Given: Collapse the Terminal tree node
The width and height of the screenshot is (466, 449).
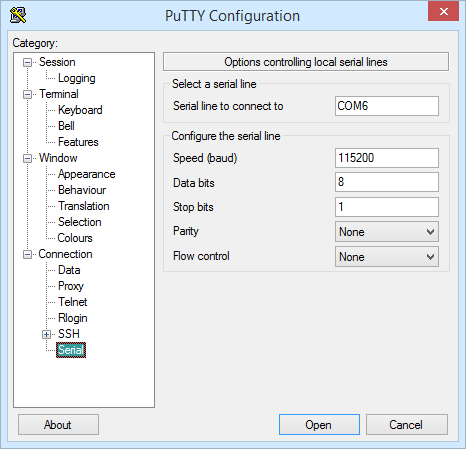Looking at the screenshot, I should pos(27,94).
